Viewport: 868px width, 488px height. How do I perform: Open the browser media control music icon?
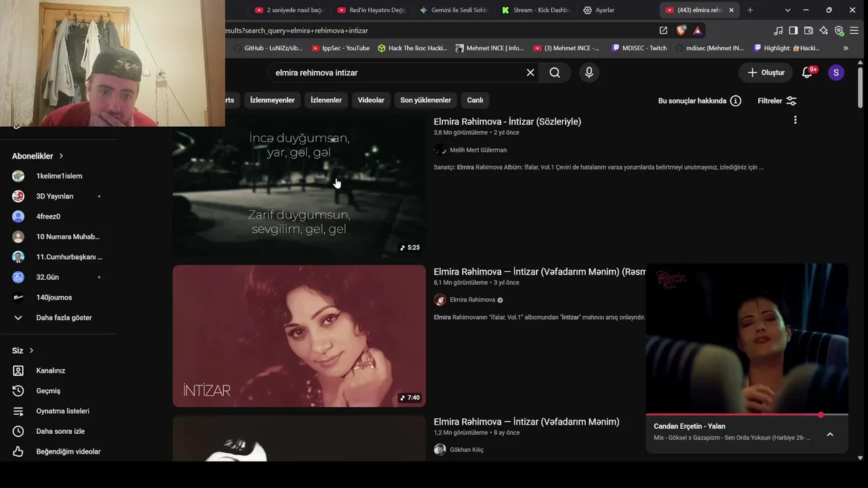(778, 30)
